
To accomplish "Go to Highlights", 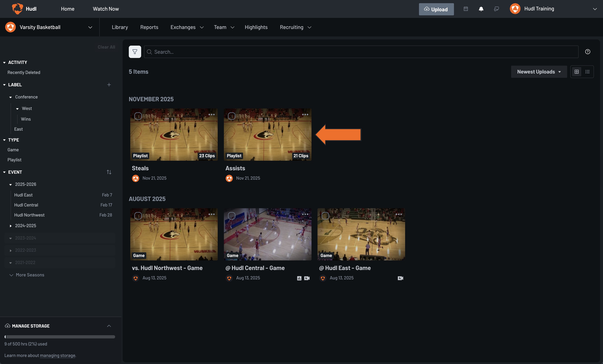I will (x=256, y=27).
